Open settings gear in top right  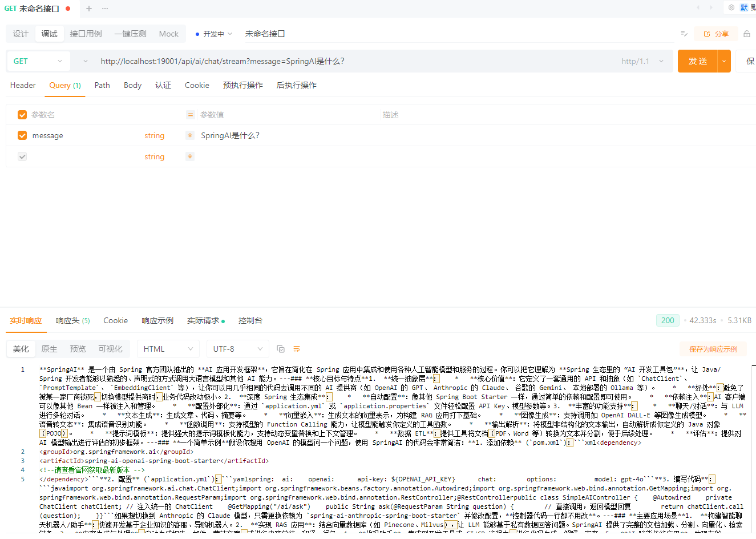click(731, 7)
